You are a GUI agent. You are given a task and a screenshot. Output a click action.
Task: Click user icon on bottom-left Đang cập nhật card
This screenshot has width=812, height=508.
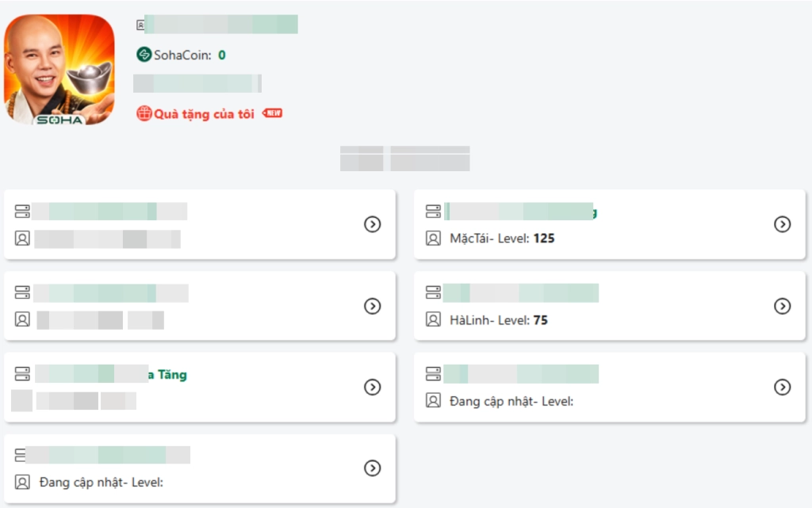(22, 482)
